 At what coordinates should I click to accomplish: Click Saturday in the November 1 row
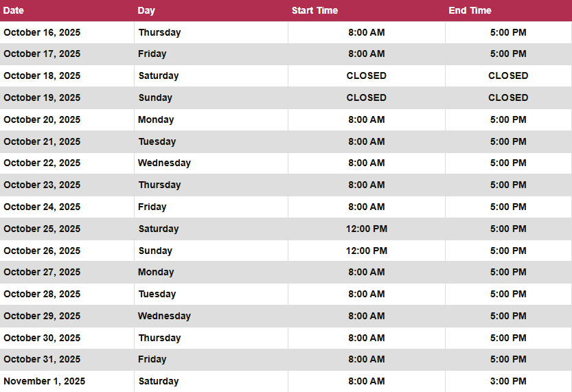pos(159,381)
